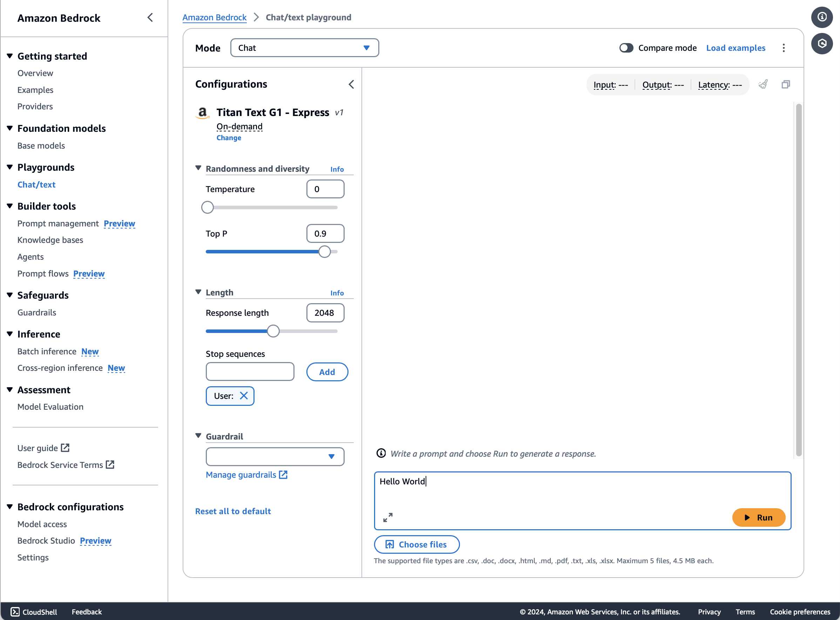Go to Providers page
The width and height of the screenshot is (840, 620).
[x=35, y=107]
